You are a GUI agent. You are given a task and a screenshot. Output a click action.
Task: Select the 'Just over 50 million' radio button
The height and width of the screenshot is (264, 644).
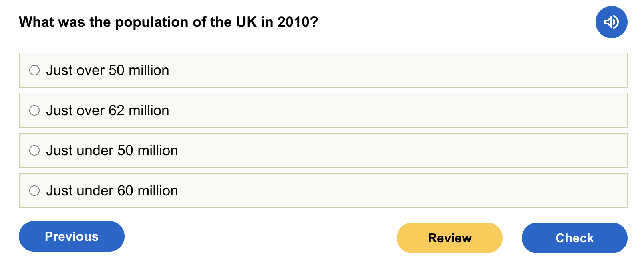pyautogui.click(x=34, y=71)
